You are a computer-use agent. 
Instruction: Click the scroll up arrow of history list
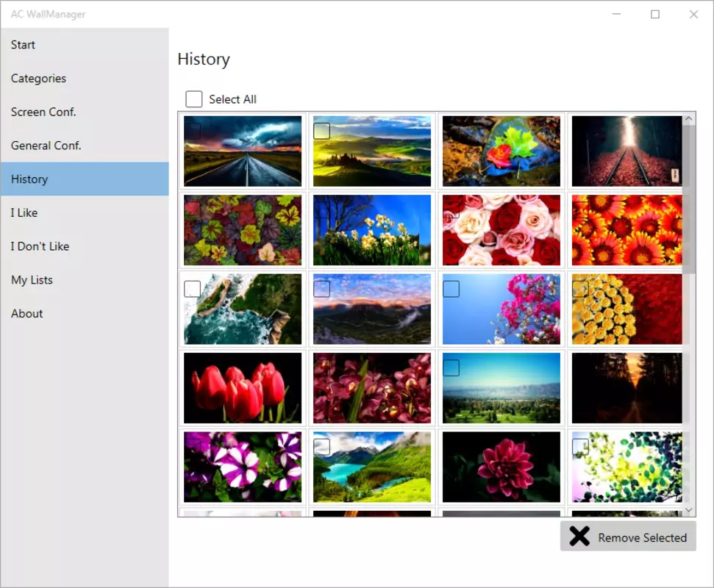pyautogui.click(x=689, y=118)
